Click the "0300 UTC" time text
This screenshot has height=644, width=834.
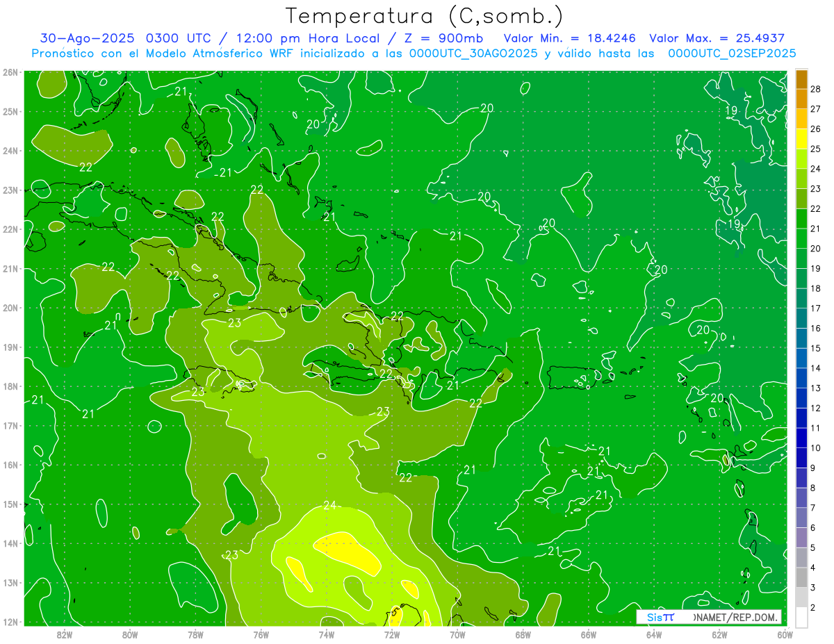click(180, 38)
